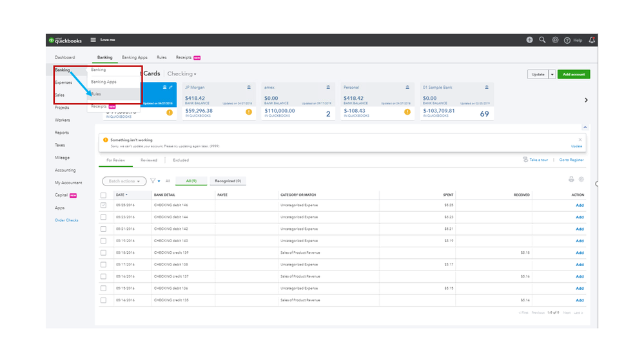
Task: Click the Update button
Action: point(538,74)
